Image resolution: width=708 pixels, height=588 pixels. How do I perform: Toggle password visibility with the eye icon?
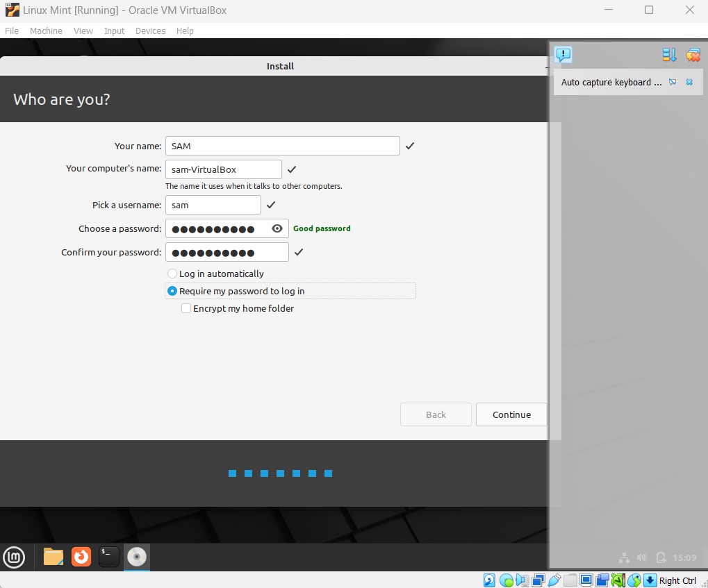click(277, 228)
